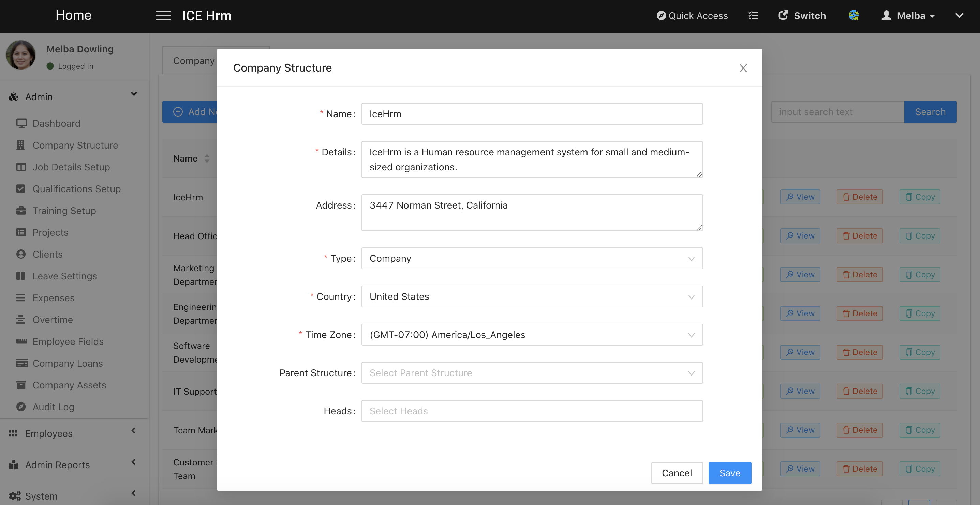980x505 pixels.
Task: Click the Cancel button
Action: (677, 473)
